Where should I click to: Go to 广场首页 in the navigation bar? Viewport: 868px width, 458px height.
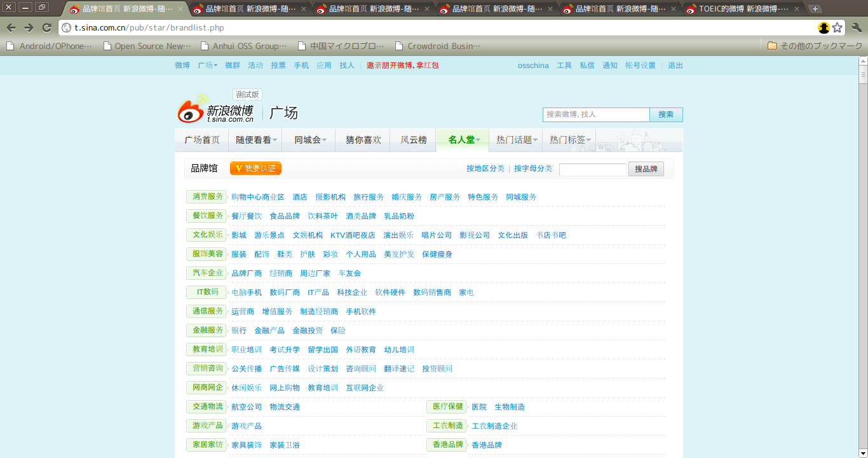click(x=202, y=140)
